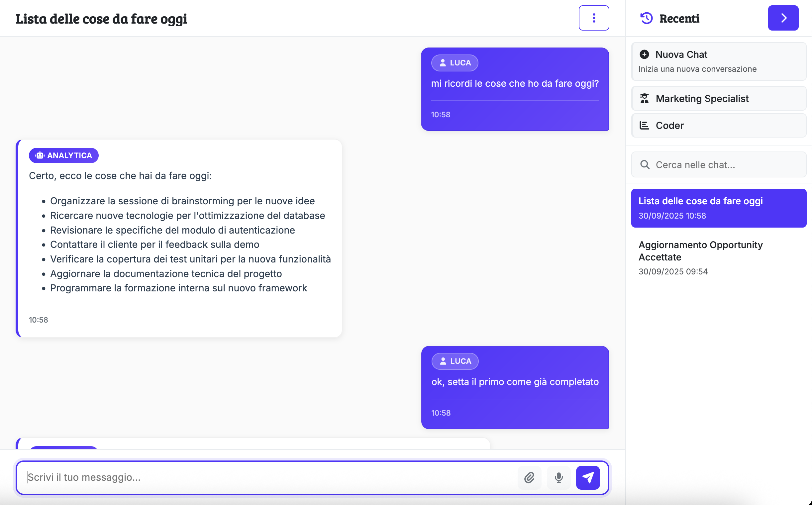
Task: Collapse the Recenti sidebar with chevron
Action: 783,18
